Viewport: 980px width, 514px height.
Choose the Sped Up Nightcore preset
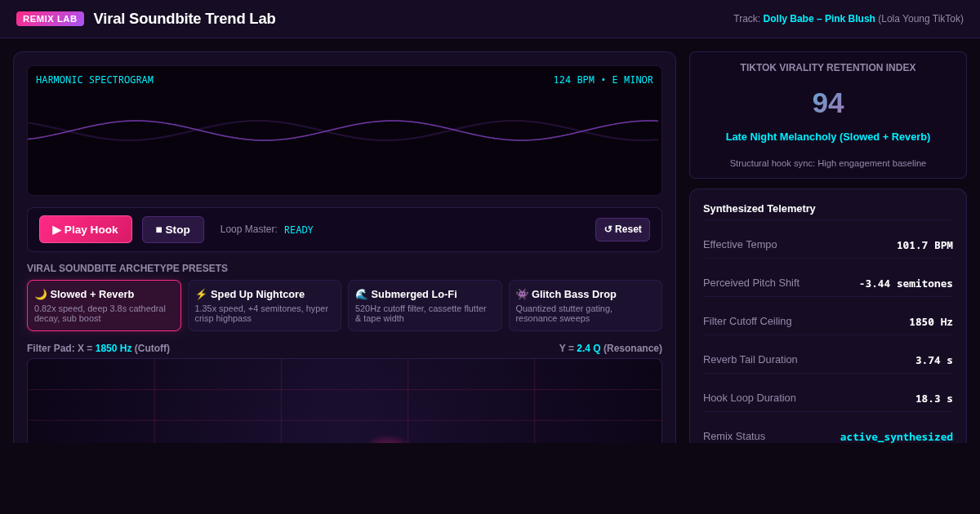[x=265, y=305]
